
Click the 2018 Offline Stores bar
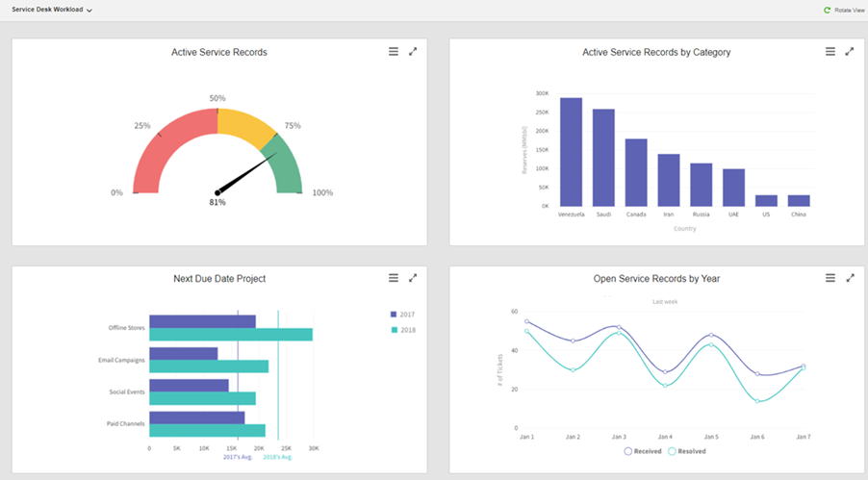(x=231, y=335)
